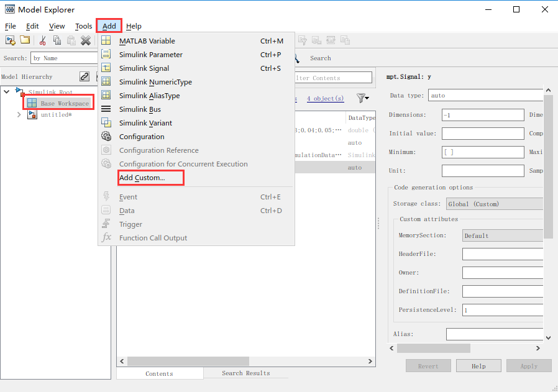Click the Simulink NumericType icon
The width and height of the screenshot is (558, 392).
pyautogui.click(x=106, y=81)
